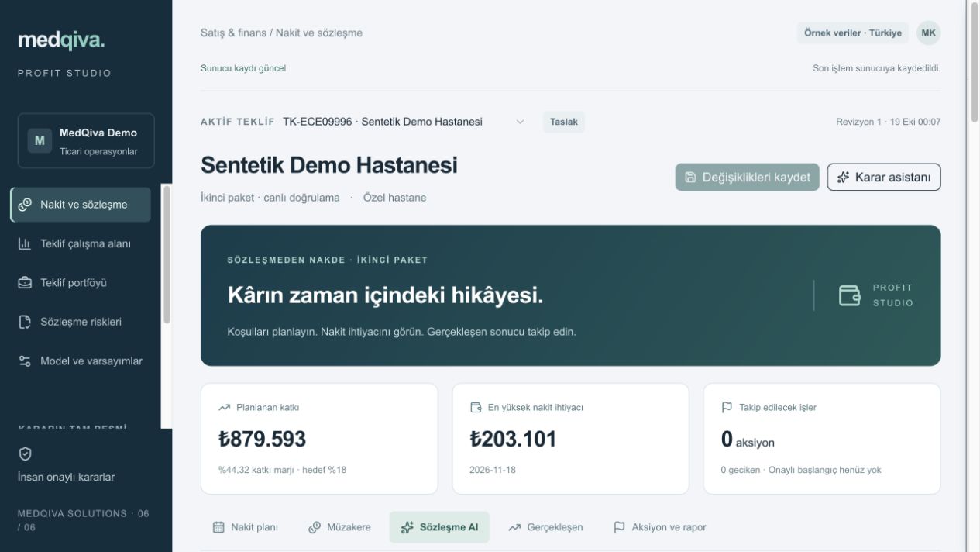Click the flag icon on Takip edilecek işler

point(727,407)
